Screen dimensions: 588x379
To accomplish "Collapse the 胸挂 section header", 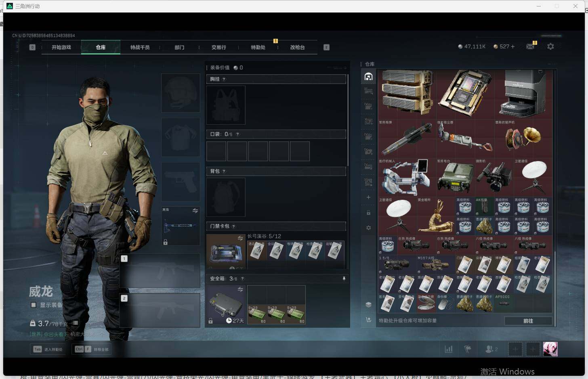I will click(x=276, y=79).
